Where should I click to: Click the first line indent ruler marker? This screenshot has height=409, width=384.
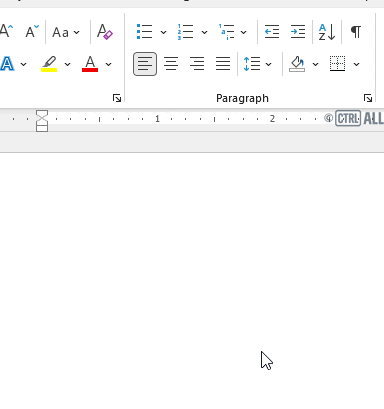(42, 114)
